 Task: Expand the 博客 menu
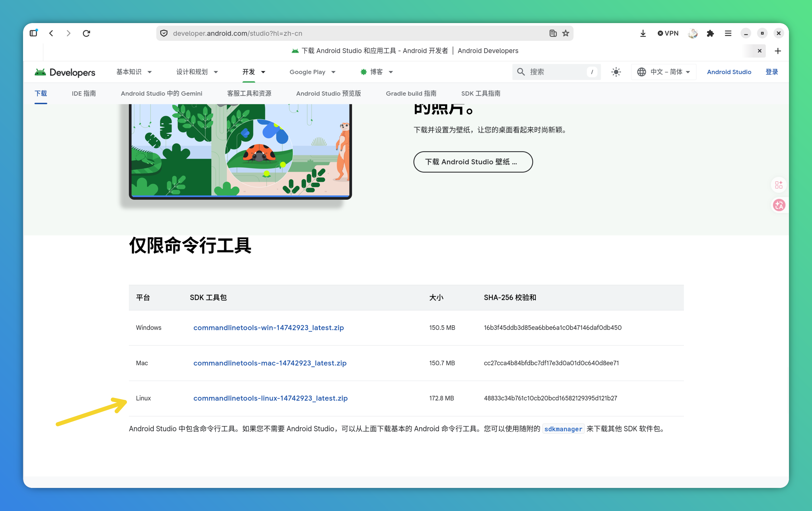pos(376,72)
